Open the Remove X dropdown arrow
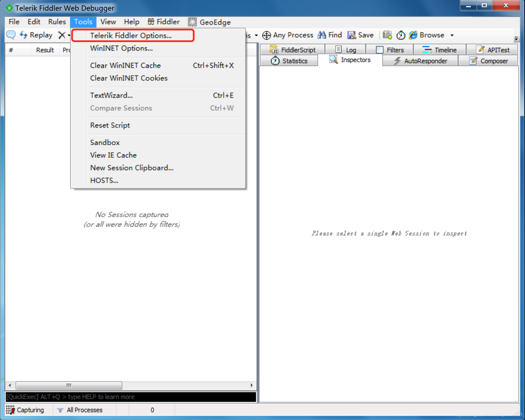Screen dimensions: 525x420 click(69, 35)
